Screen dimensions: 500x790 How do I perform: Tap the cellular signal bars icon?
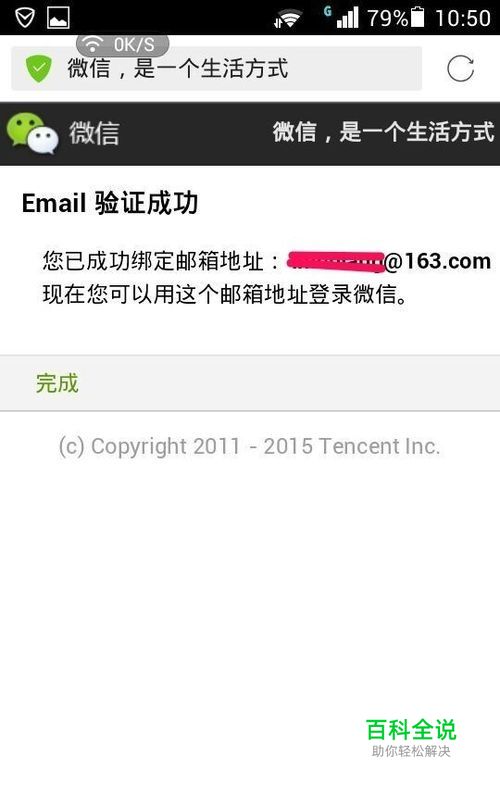click(347, 18)
